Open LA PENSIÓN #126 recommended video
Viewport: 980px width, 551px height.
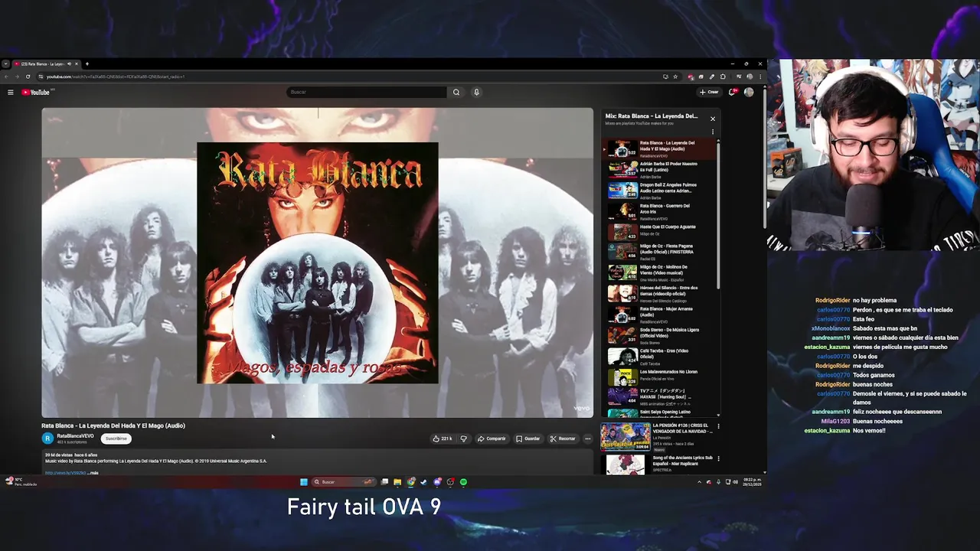pyautogui.click(x=657, y=436)
